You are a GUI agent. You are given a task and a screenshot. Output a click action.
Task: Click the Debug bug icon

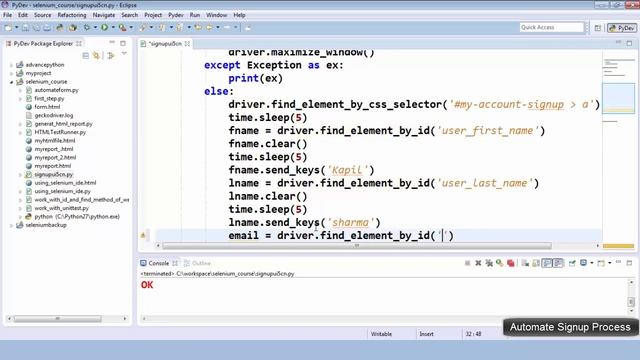point(87,27)
